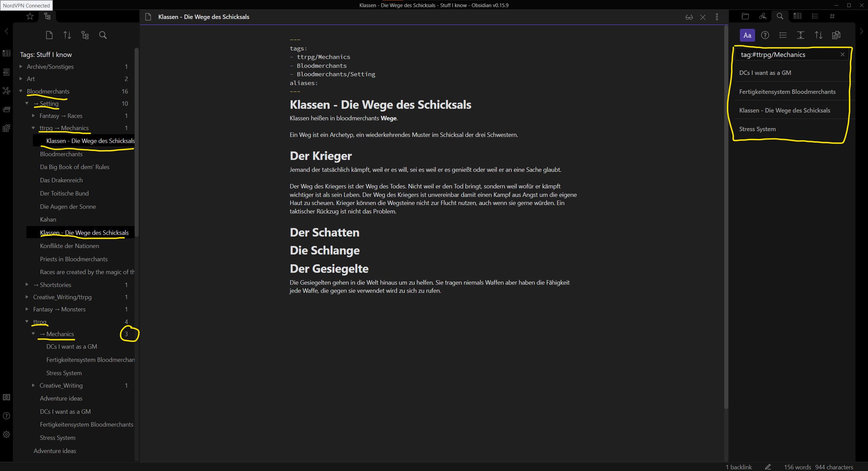Image resolution: width=868 pixels, height=471 pixels.
Task: Switch to the file explorer tab in the right sidebar
Action: coord(746,16)
